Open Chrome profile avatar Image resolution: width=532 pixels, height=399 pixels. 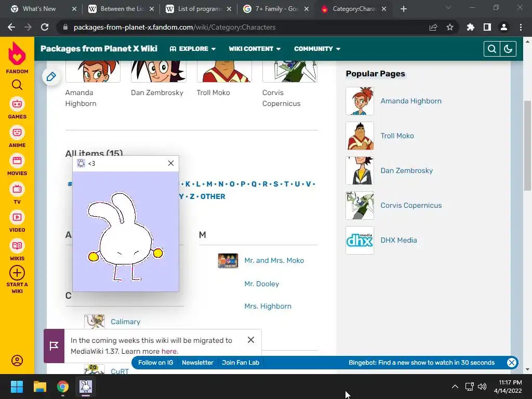coord(504,27)
